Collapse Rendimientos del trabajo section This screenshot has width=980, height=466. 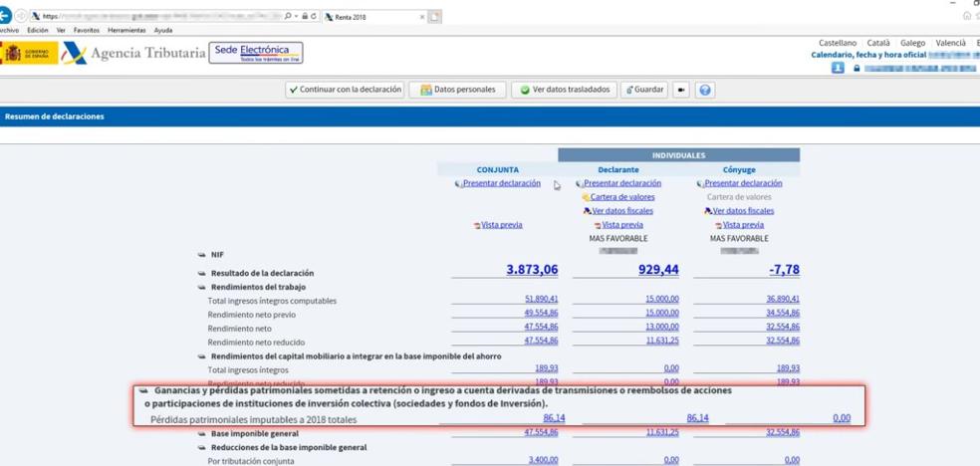(x=201, y=288)
